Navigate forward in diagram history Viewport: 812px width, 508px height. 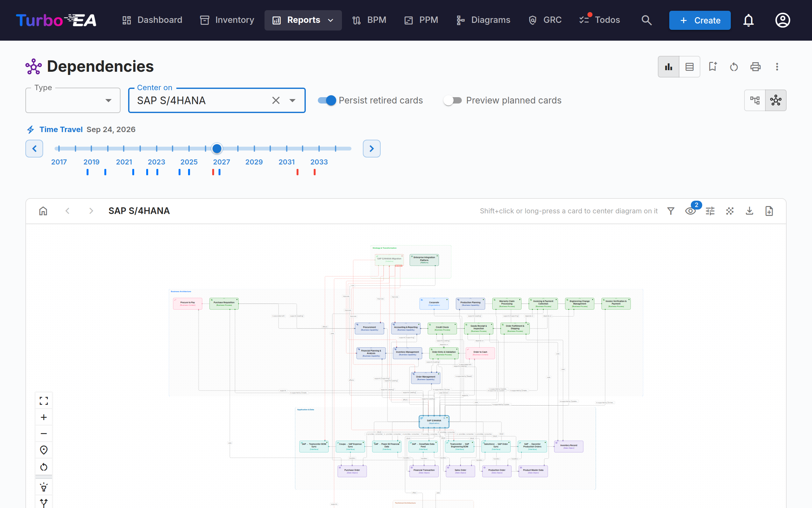pos(91,211)
